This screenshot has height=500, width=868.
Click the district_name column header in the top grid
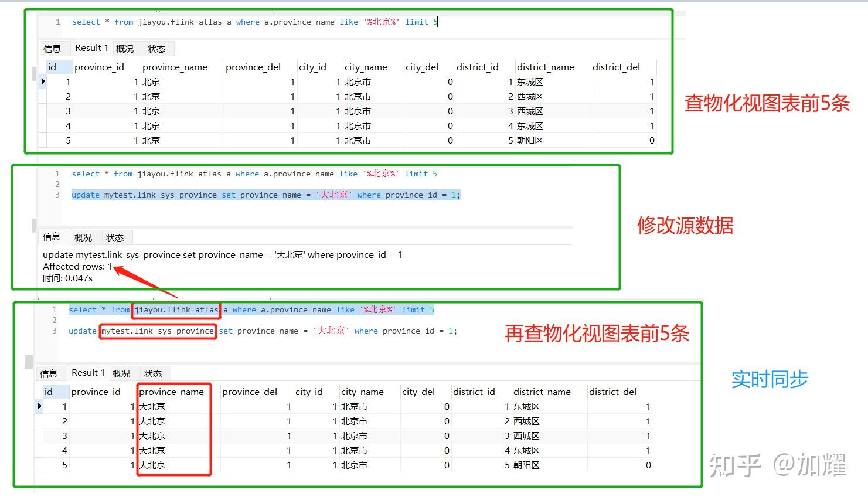(x=546, y=66)
